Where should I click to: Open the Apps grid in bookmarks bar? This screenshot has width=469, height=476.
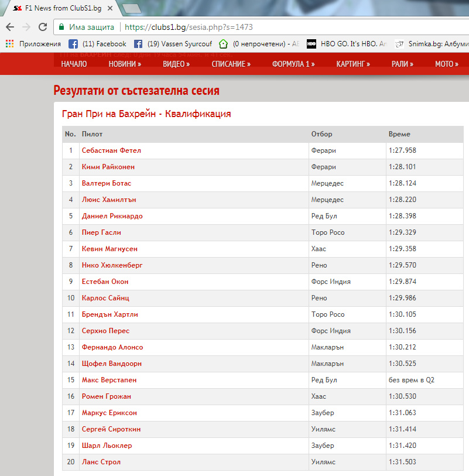pyautogui.click(x=9, y=44)
